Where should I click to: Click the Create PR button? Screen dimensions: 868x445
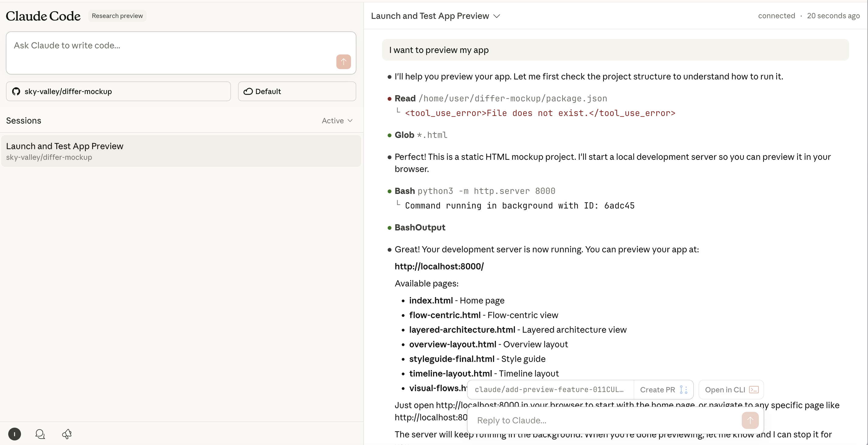click(x=658, y=389)
